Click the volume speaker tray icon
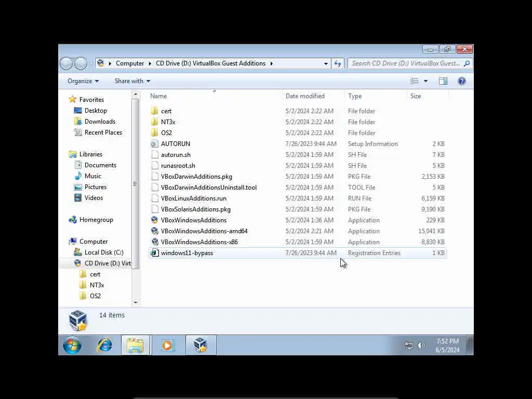Screen dimensions: 532x399 click(421, 345)
